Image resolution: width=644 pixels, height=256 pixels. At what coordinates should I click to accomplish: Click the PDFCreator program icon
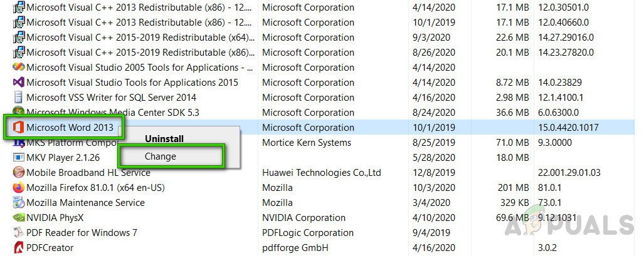(18, 248)
